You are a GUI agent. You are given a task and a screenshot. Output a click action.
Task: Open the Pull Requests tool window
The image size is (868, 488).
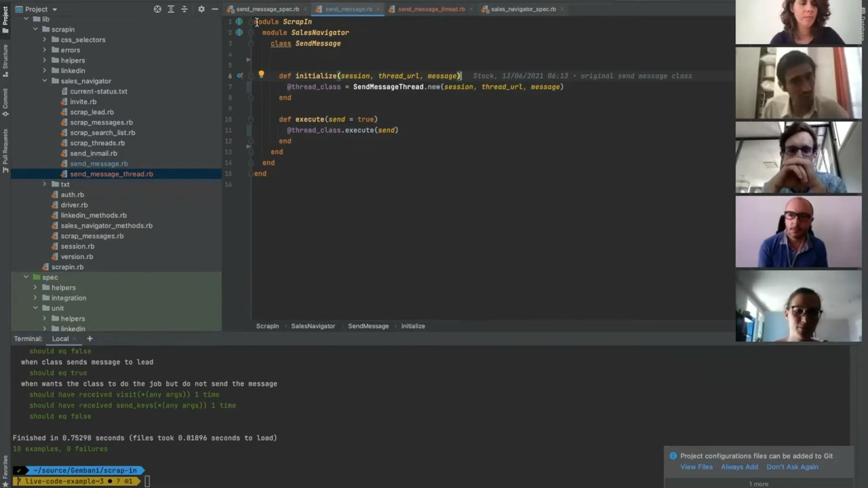[5, 150]
